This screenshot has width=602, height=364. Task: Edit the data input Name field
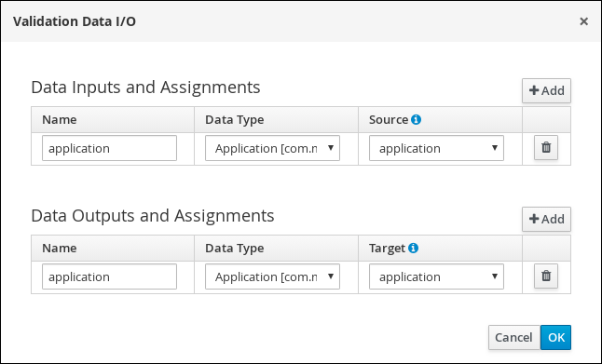point(109,148)
